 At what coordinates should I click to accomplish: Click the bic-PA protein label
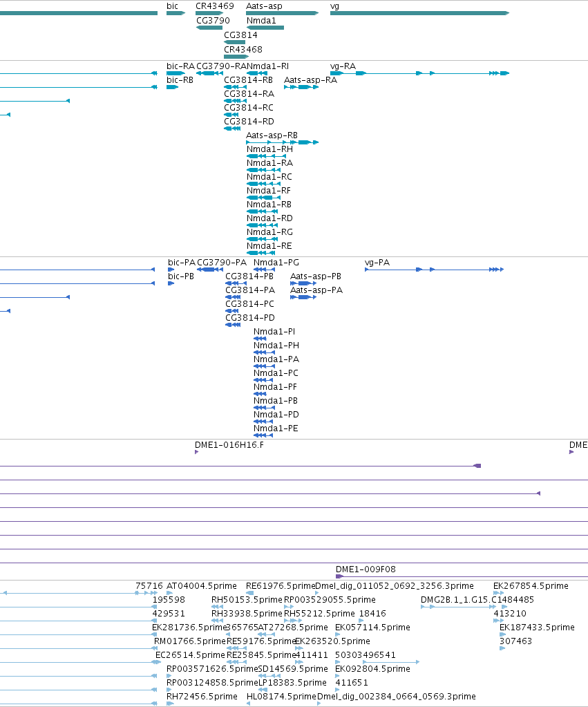182,263
